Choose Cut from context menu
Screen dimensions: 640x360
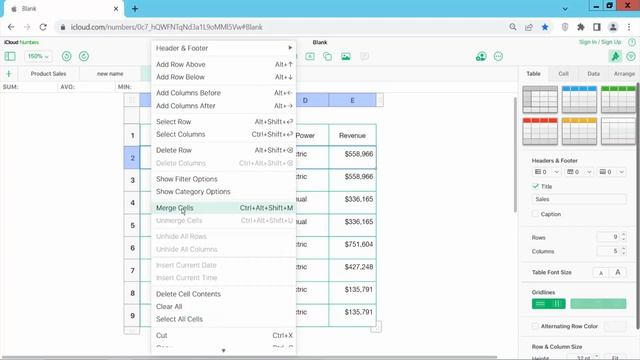pyautogui.click(x=224, y=336)
